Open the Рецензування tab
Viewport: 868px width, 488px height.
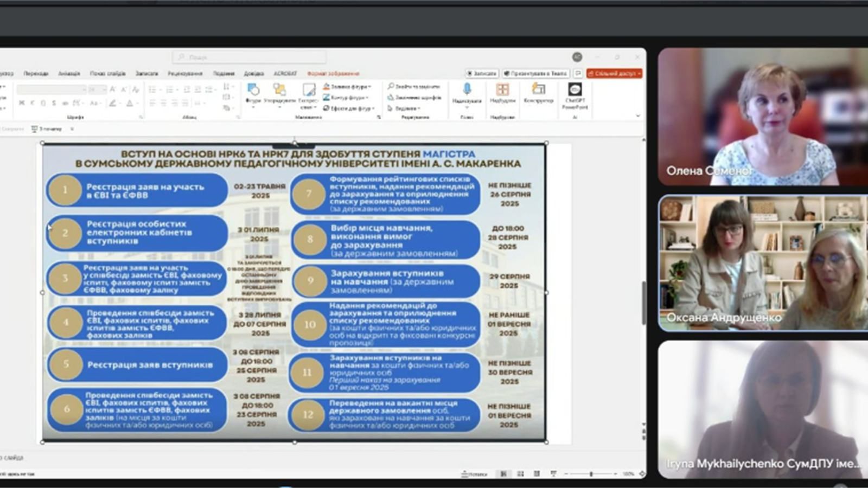185,73
